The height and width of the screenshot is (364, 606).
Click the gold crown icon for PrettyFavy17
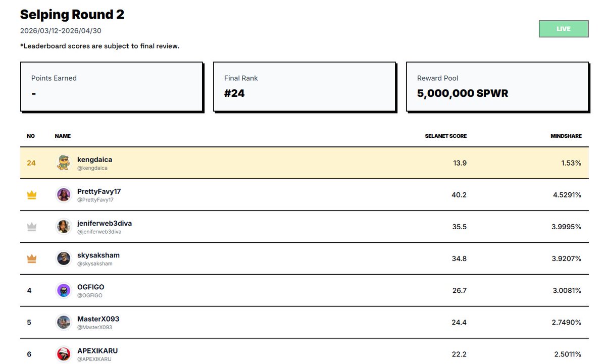[31, 195]
